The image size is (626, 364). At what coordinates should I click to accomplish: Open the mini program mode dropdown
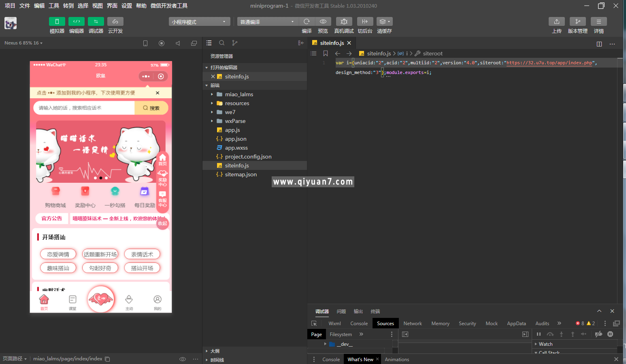tap(199, 22)
